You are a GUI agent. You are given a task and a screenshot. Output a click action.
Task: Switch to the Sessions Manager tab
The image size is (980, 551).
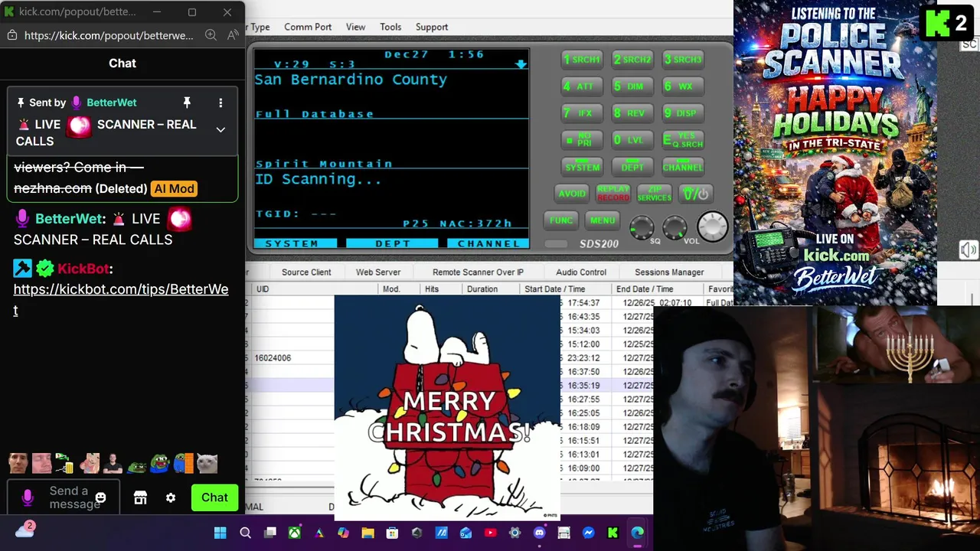(x=669, y=272)
